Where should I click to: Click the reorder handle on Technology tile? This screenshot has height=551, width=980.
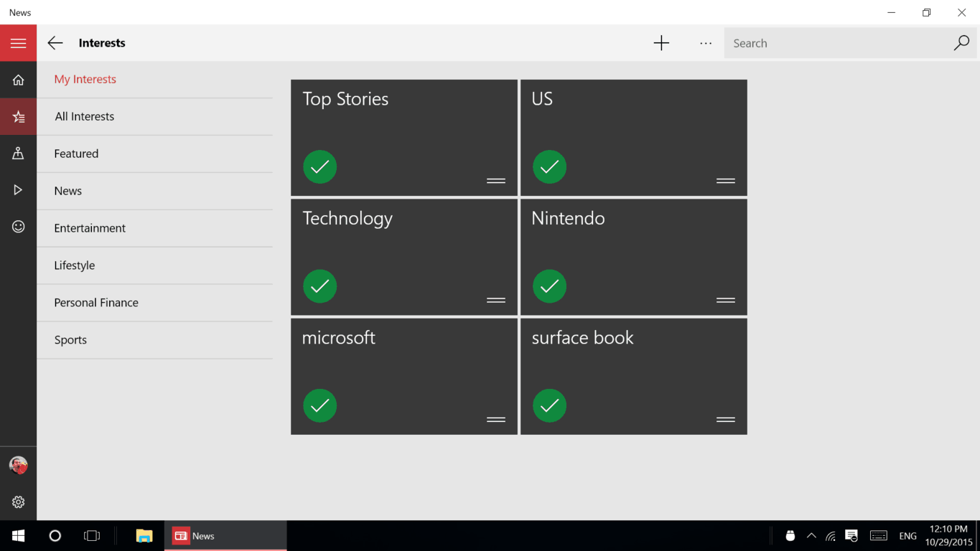point(496,300)
